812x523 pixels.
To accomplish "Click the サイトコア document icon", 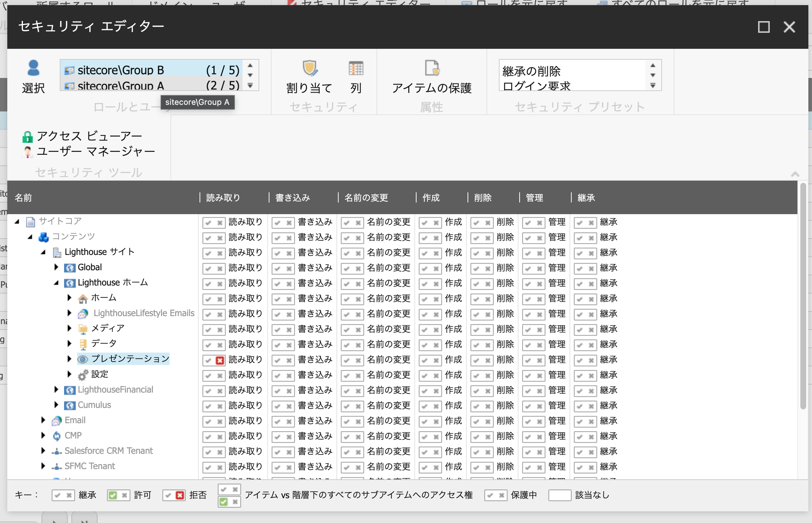I will coord(31,222).
